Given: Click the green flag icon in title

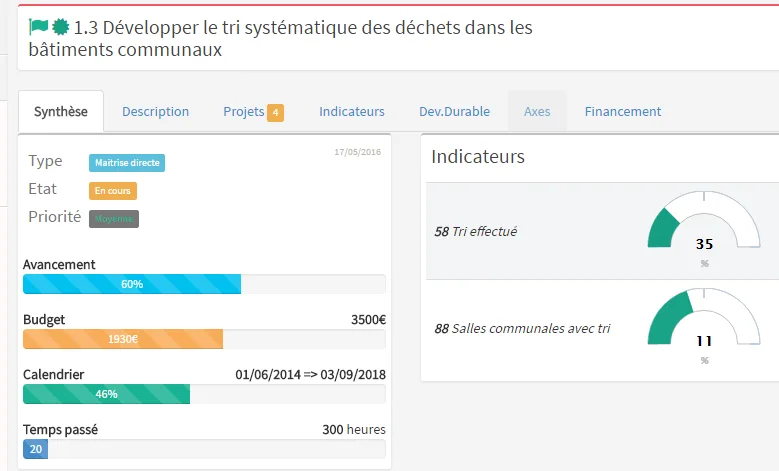Looking at the screenshot, I should click(38, 26).
